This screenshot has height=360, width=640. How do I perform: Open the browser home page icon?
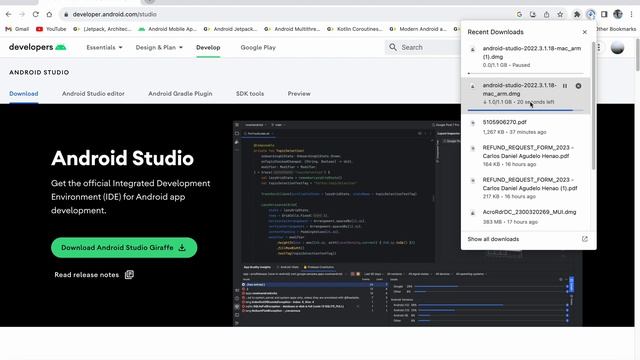[49, 14]
